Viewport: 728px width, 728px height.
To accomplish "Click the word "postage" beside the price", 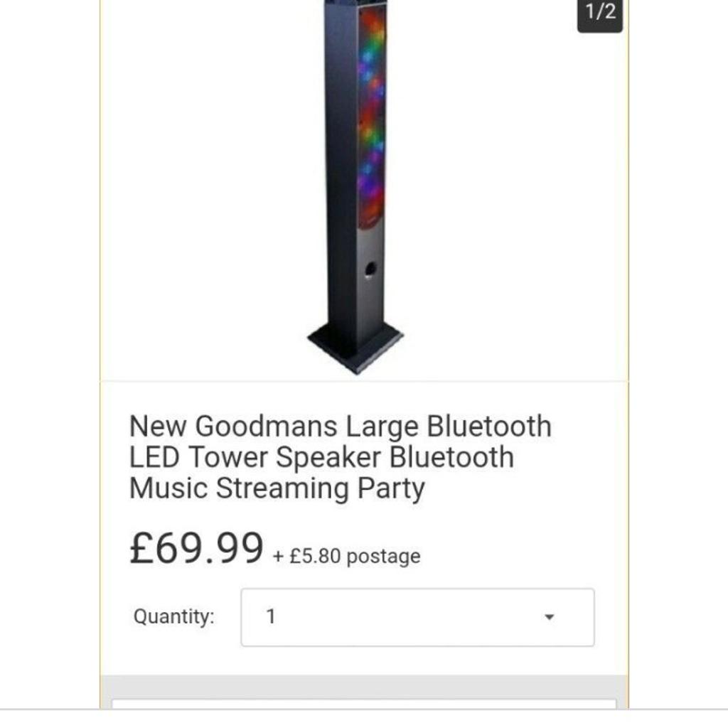I will [x=383, y=557].
